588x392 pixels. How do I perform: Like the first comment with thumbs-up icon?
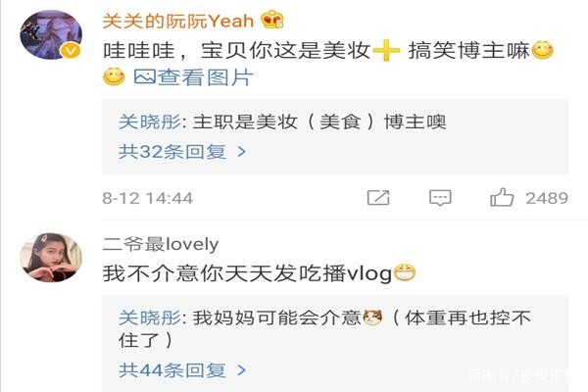tap(502, 197)
